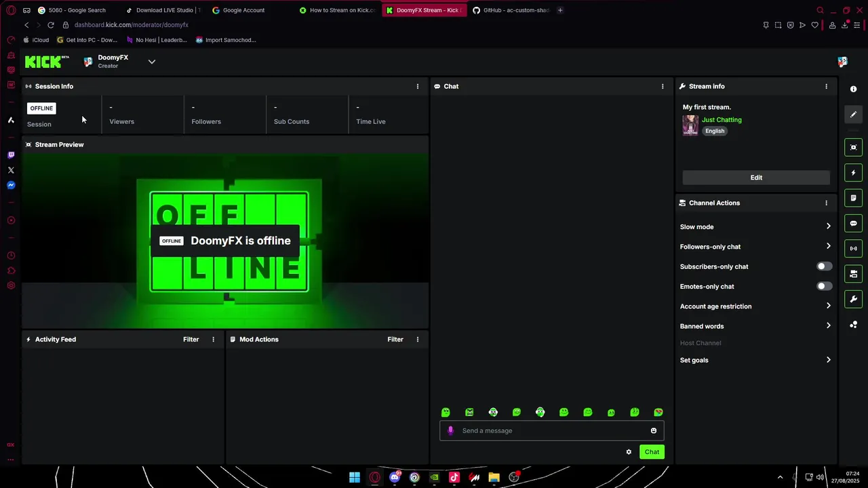
Task: Click the browser address bar
Action: (x=407, y=25)
